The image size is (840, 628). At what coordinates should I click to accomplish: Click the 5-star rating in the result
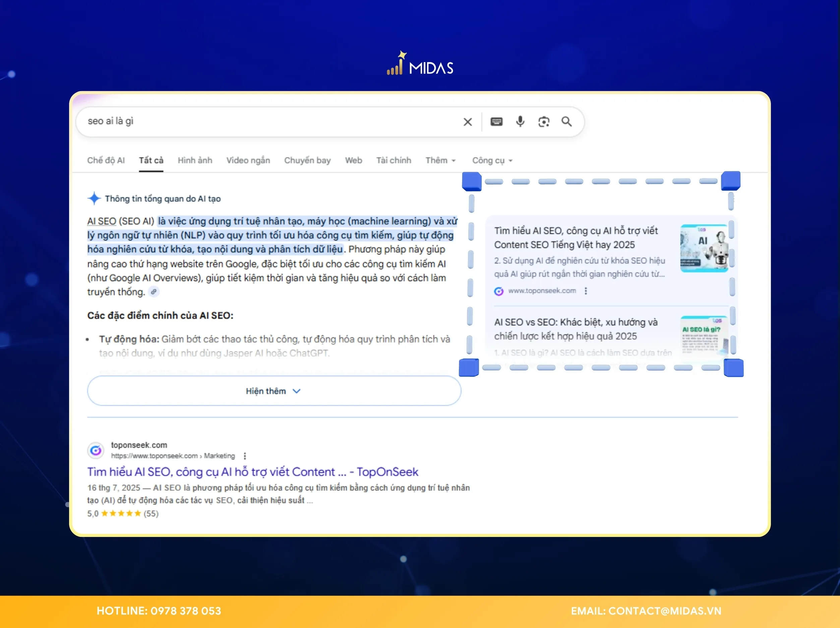point(122,513)
